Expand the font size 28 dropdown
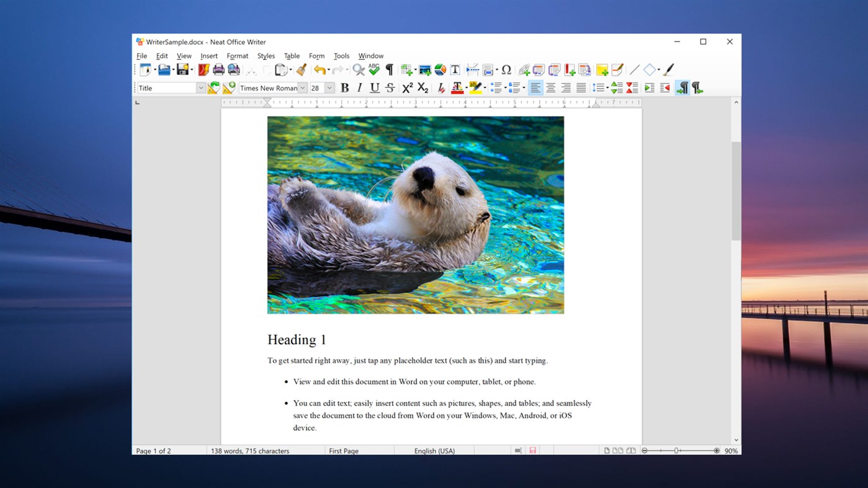The width and height of the screenshot is (868, 488). click(329, 87)
